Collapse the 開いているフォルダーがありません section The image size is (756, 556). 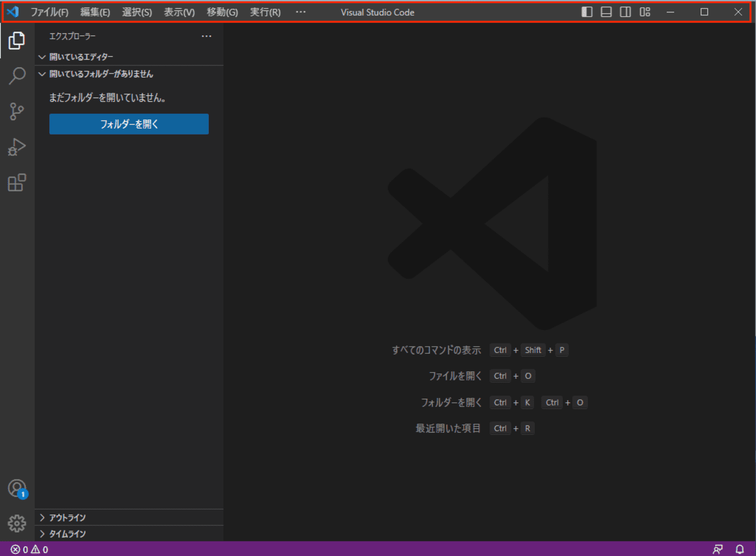[x=129, y=74]
